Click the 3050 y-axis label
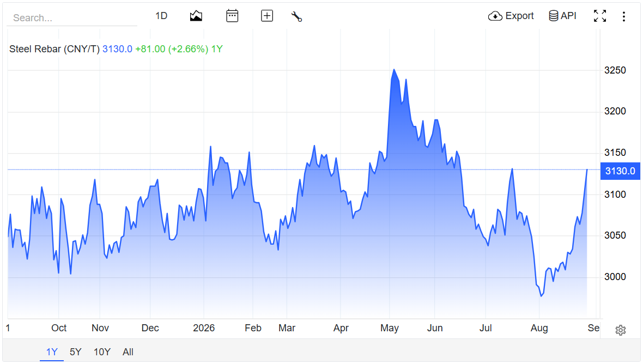 (615, 235)
